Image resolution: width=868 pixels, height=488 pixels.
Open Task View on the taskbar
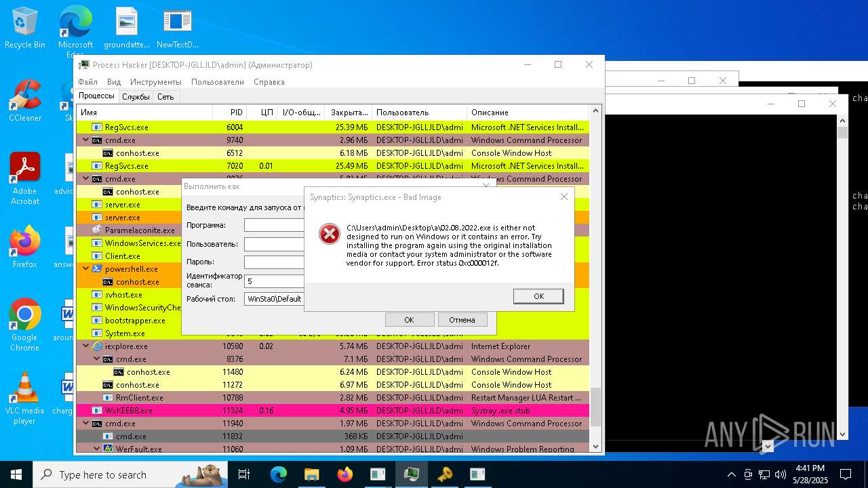(245, 474)
